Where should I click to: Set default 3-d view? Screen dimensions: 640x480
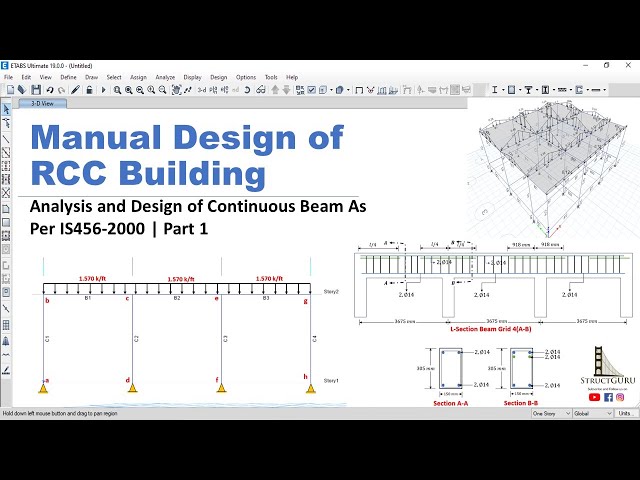(x=202, y=90)
